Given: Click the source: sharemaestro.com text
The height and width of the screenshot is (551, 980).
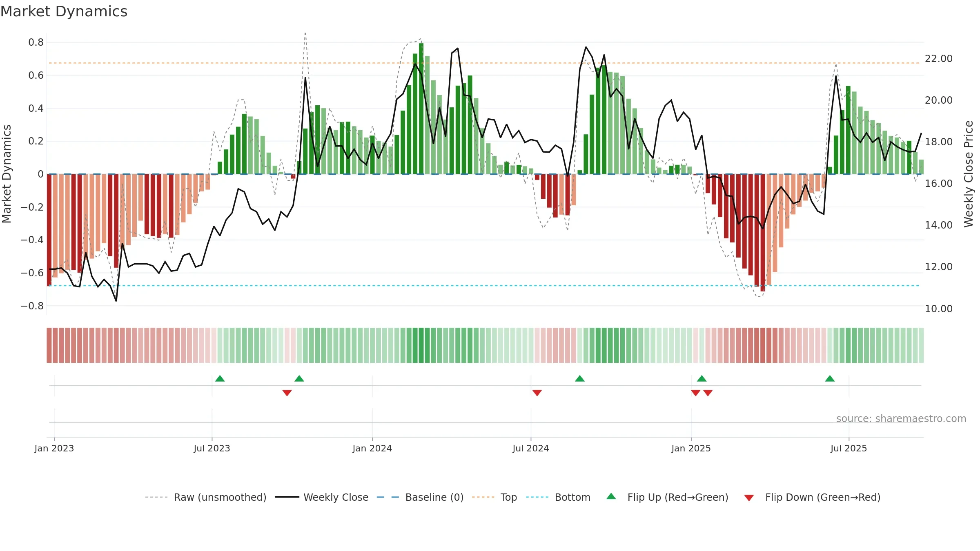Looking at the screenshot, I should (x=901, y=418).
